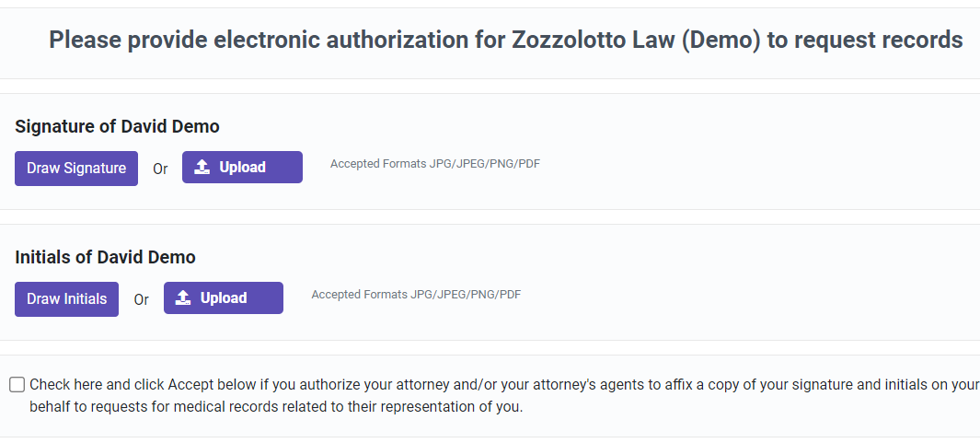
Task: Click the upload arrow icon for the signature
Action: point(202,168)
